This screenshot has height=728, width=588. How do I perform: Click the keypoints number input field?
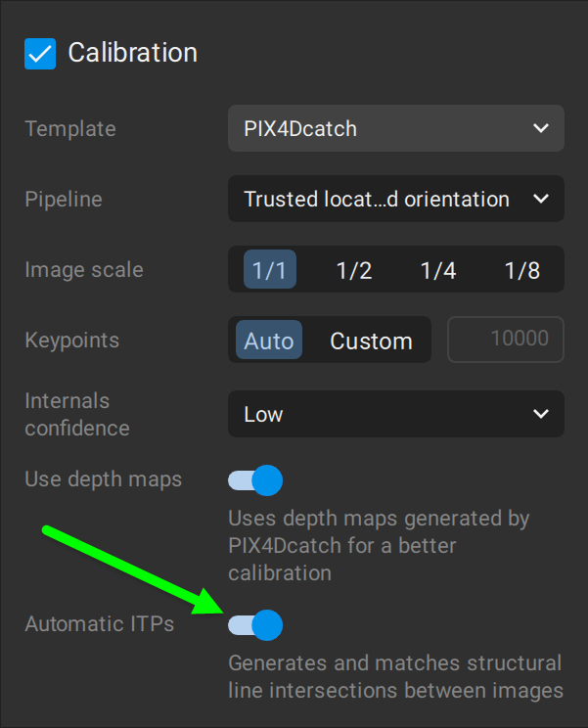coord(505,340)
